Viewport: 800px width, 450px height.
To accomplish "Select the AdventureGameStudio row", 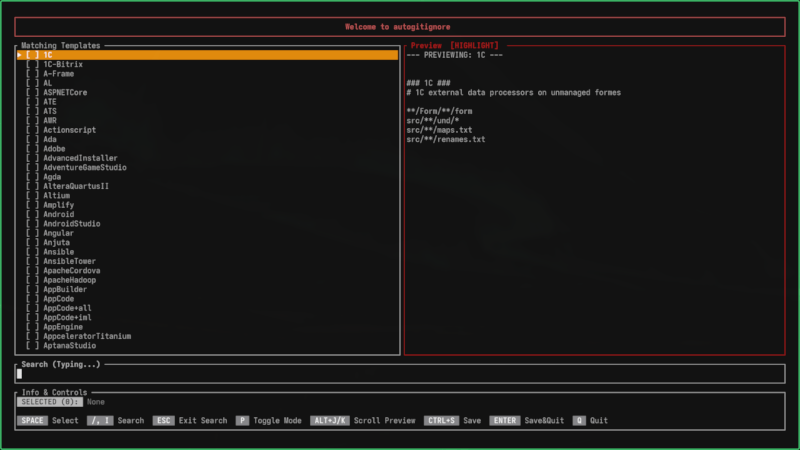I will pyautogui.click(x=208, y=167).
